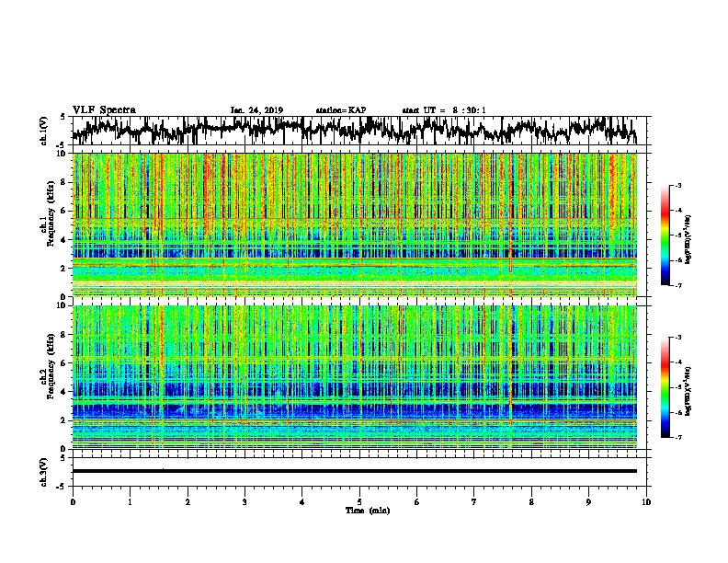This screenshot has width=728, height=563.
Task: Click the "2" tick on the time axis
Action: pyautogui.click(x=188, y=502)
